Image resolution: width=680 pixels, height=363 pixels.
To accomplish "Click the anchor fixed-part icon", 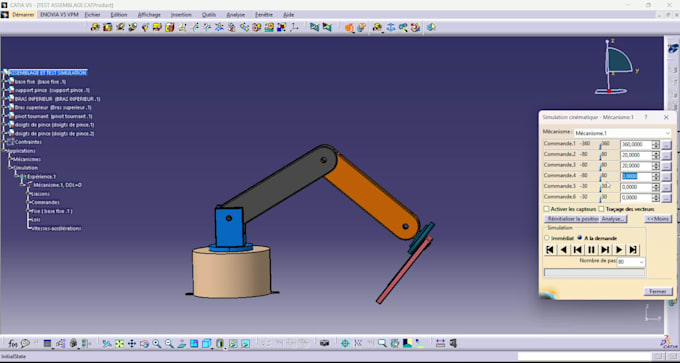I will 390,27.
